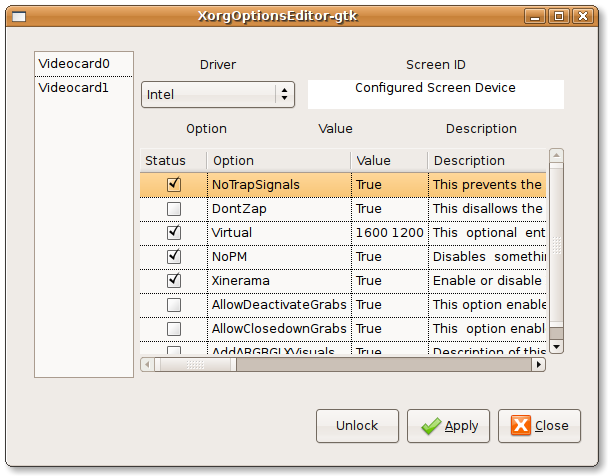Viewport: 608px width, 476px height.
Task: Disable the NoPM checkbox
Action: coord(174,256)
